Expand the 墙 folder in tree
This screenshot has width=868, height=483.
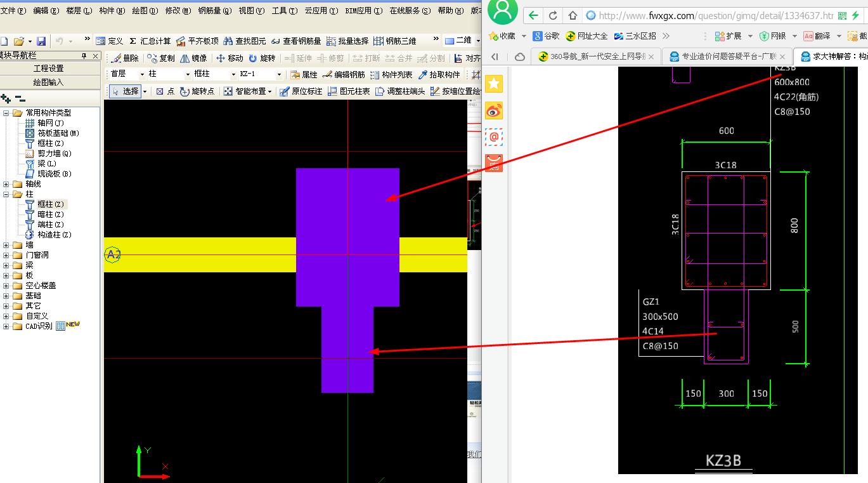pyautogui.click(x=6, y=245)
